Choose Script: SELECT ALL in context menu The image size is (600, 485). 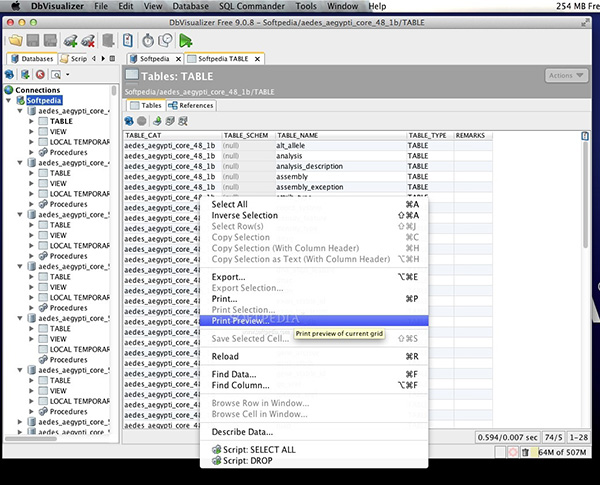tap(314, 450)
